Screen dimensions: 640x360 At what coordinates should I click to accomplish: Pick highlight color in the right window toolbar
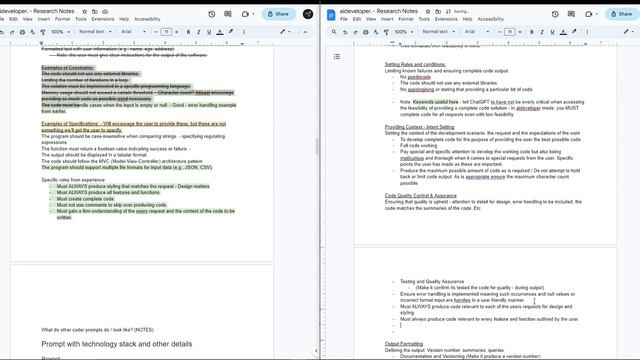coord(574,32)
